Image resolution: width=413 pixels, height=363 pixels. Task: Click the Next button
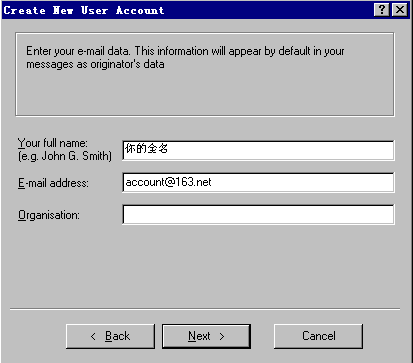[x=206, y=336]
